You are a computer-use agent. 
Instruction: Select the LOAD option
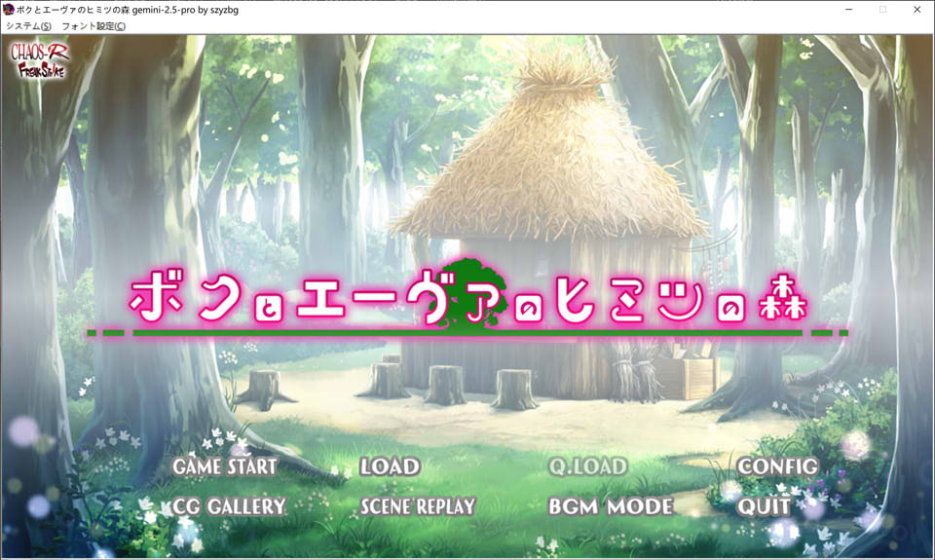point(390,467)
